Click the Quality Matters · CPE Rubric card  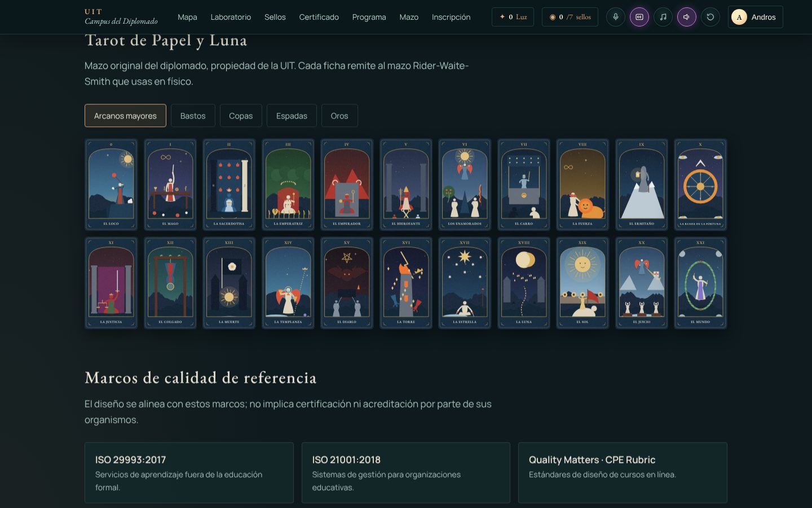[x=623, y=473]
